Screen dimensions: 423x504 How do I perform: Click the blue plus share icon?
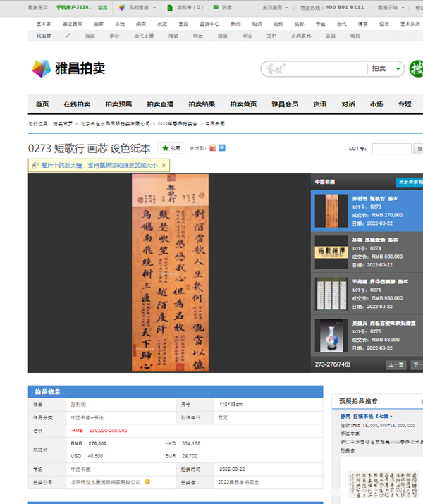[222, 148]
